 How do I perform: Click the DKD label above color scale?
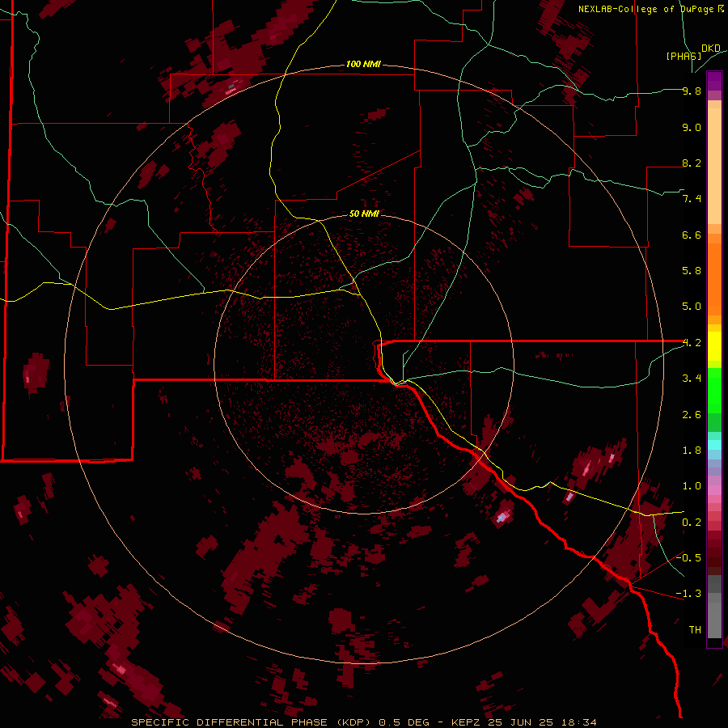pos(711,49)
